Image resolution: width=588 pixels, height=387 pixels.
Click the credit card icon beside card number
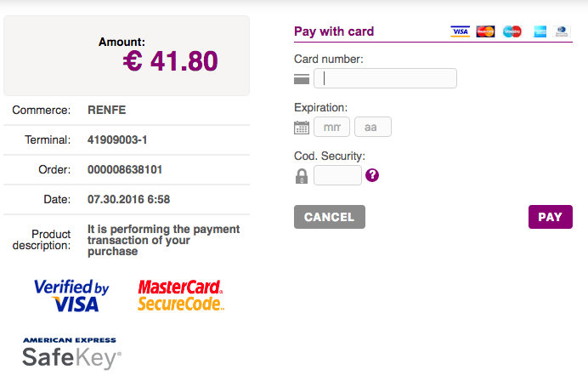[x=302, y=79]
